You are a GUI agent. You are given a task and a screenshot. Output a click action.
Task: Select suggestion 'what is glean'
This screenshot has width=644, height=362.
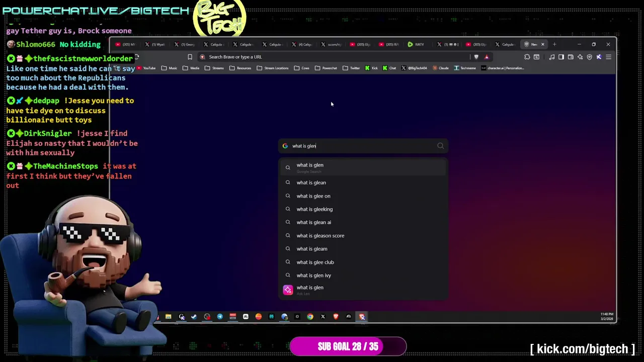tap(363, 183)
